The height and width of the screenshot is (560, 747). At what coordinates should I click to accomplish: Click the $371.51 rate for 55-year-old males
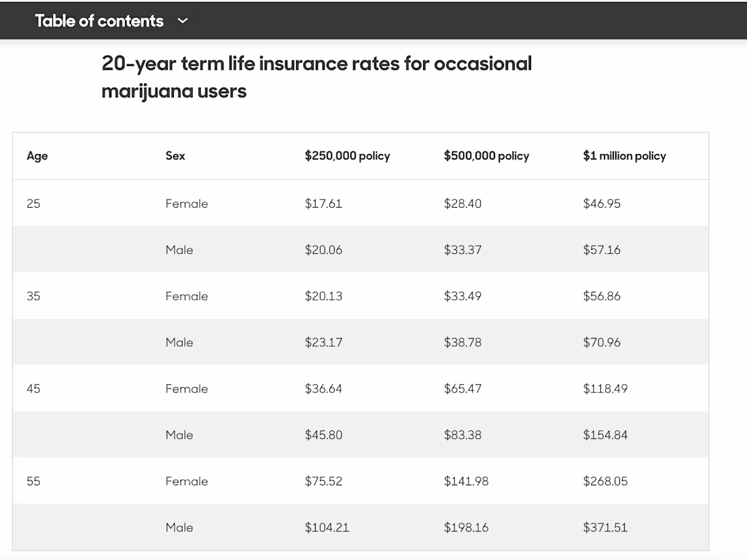point(605,527)
